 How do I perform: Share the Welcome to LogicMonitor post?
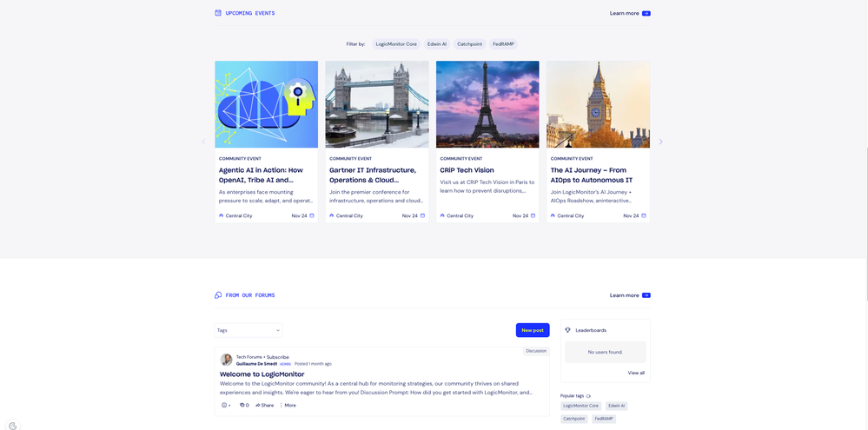264,405
